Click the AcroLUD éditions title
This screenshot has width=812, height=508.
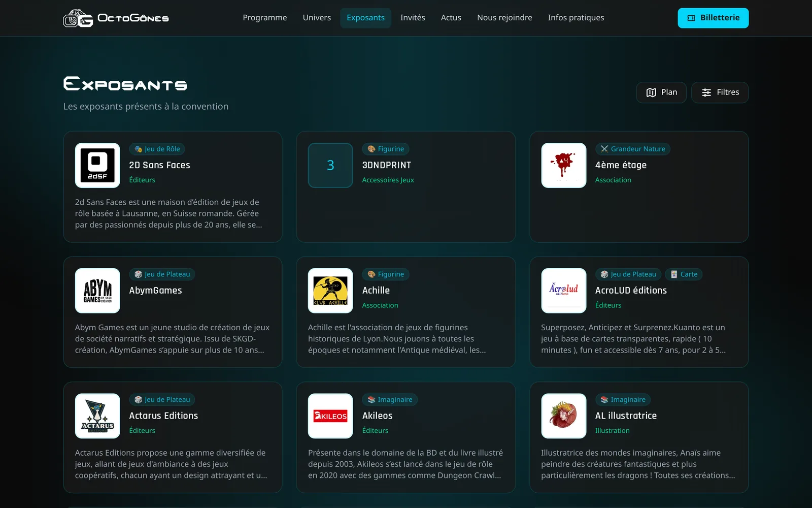tap(631, 291)
